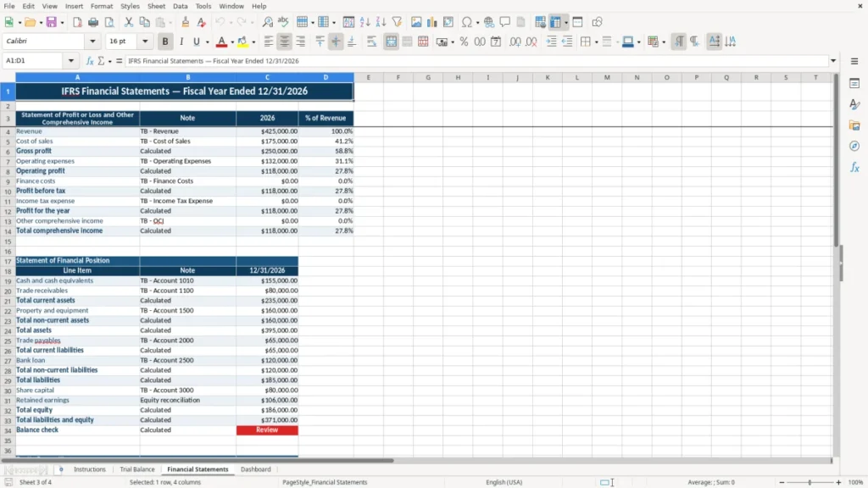This screenshot has height=488, width=868.
Task: Open the Font Size dropdown
Action: [x=145, y=42]
